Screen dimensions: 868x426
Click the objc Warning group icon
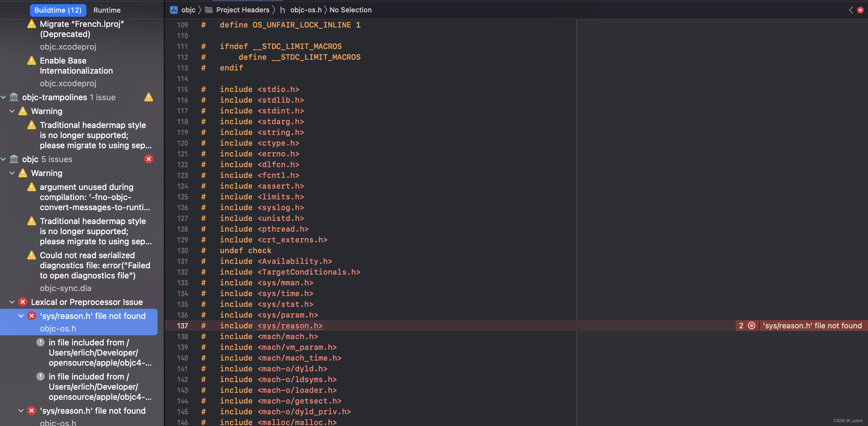pyautogui.click(x=22, y=173)
